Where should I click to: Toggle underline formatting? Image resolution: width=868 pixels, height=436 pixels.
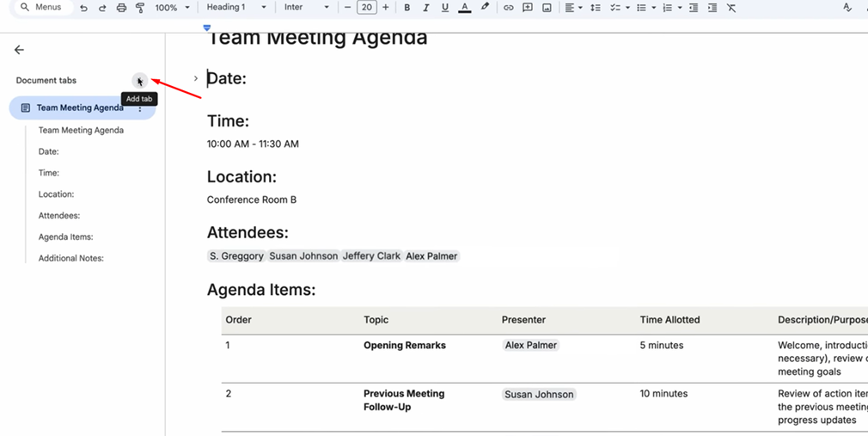(444, 8)
